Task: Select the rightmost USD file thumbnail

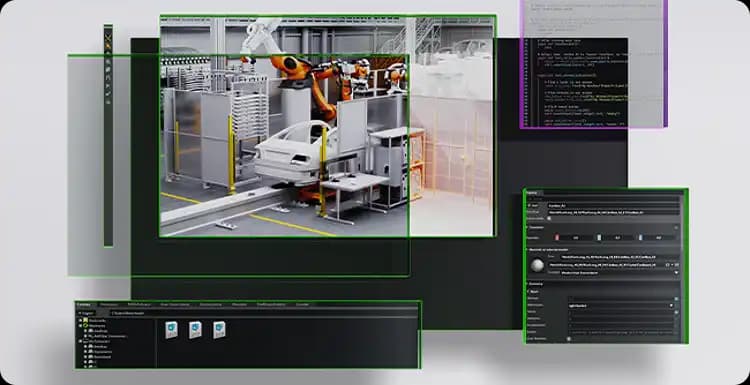Action: pyautogui.click(x=219, y=330)
